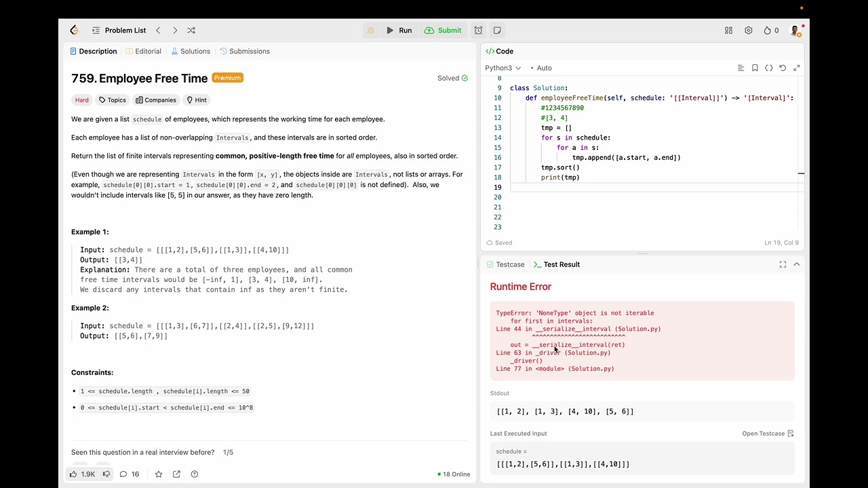Image resolution: width=868 pixels, height=488 pixels.
Task: Switch to the Testcase tab
Action: 505,264
